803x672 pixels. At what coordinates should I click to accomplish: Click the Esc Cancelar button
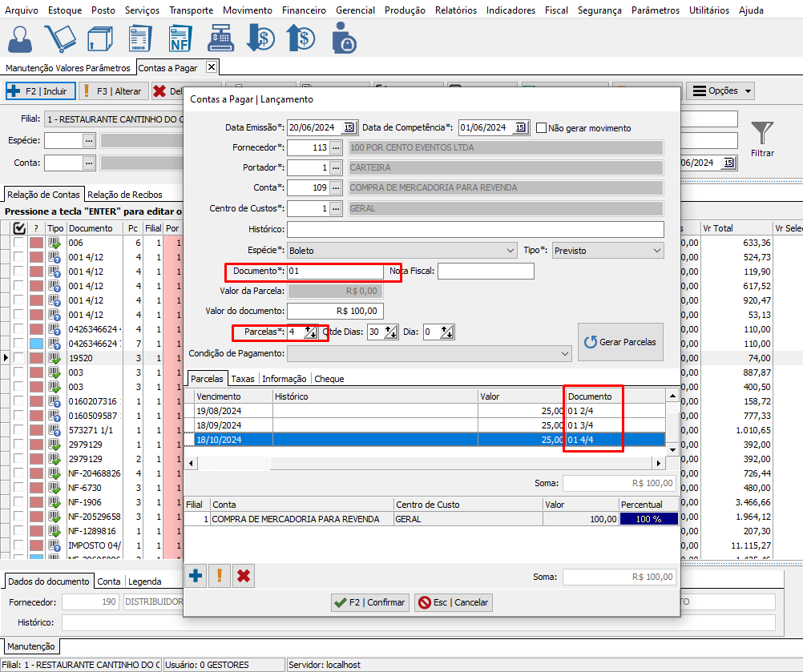click(453, 602)
